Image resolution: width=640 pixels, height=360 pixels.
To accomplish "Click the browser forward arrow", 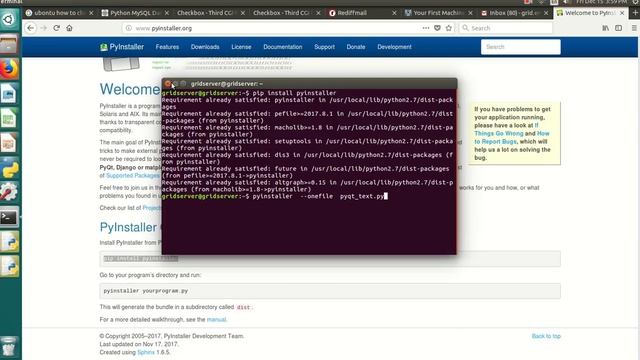I will pyautogui.click(x=44, y=28).
